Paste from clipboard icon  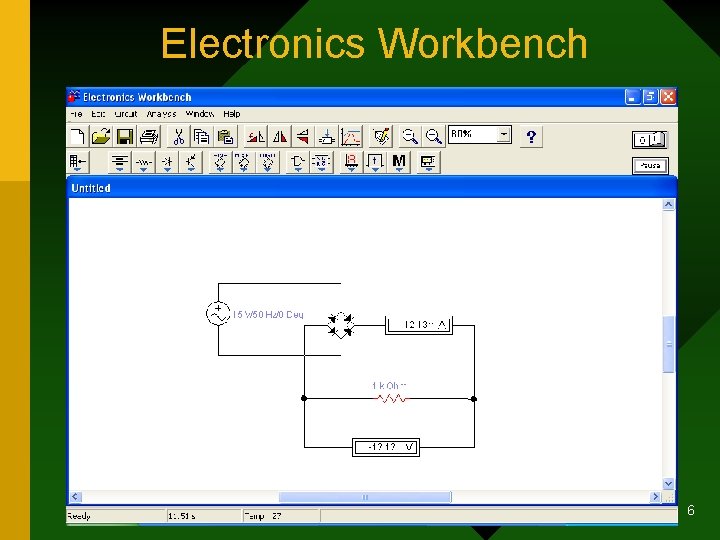tap(225, 136)
